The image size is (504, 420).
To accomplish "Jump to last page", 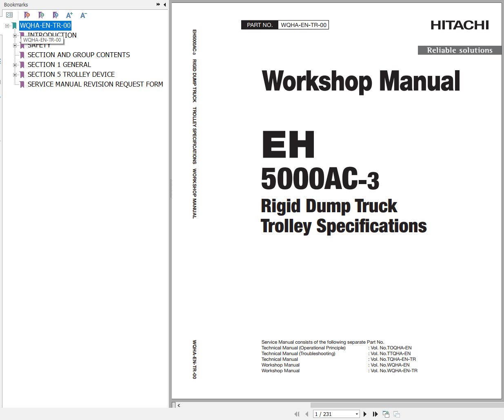I will click(375, 414).
